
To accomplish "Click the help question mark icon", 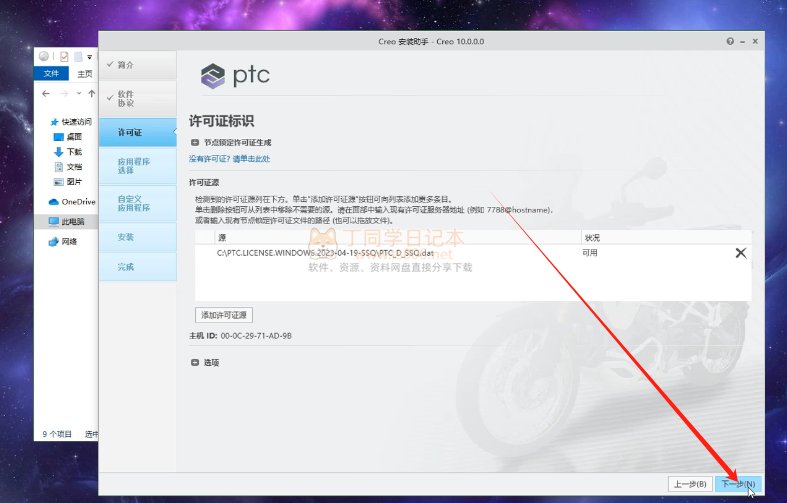I will 730,41.
